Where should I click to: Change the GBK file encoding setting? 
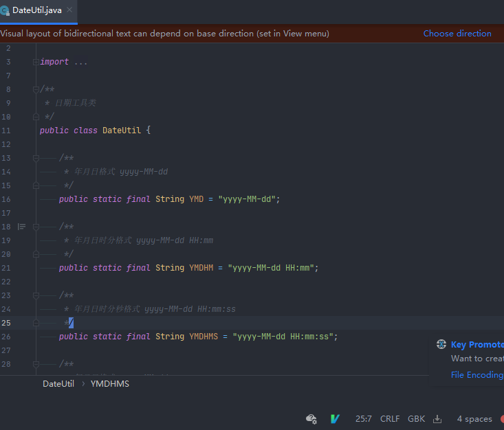(x=416, y=419)
